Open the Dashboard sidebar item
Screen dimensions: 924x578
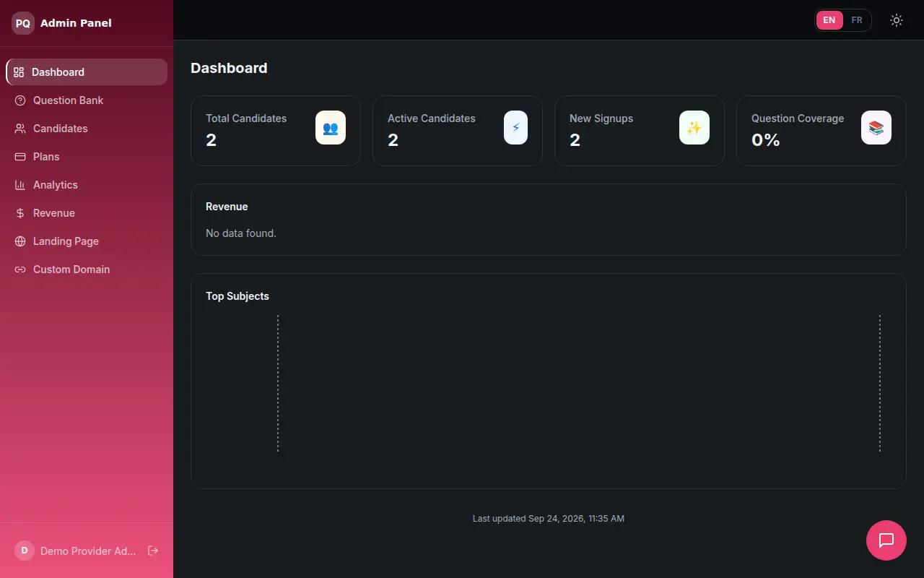tap(87, 72)
